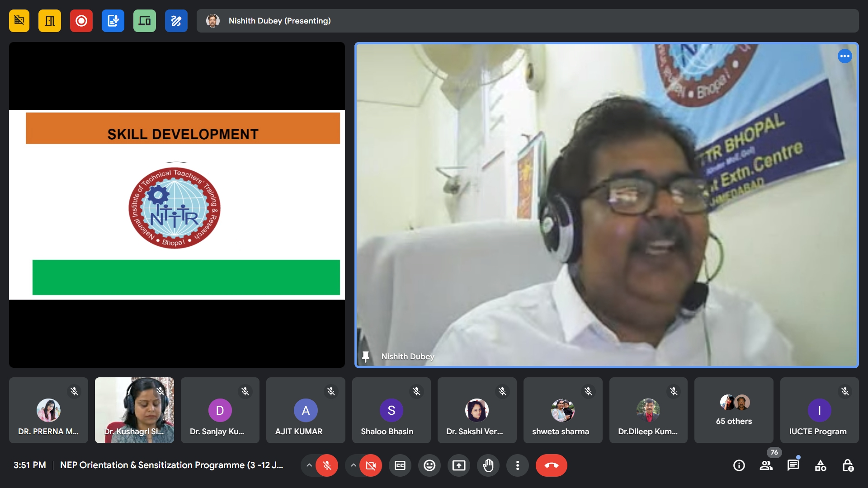The height and width of the screenshot is (488, 868).
Task: Toggle closed captions button
Action: click(400, 465)
